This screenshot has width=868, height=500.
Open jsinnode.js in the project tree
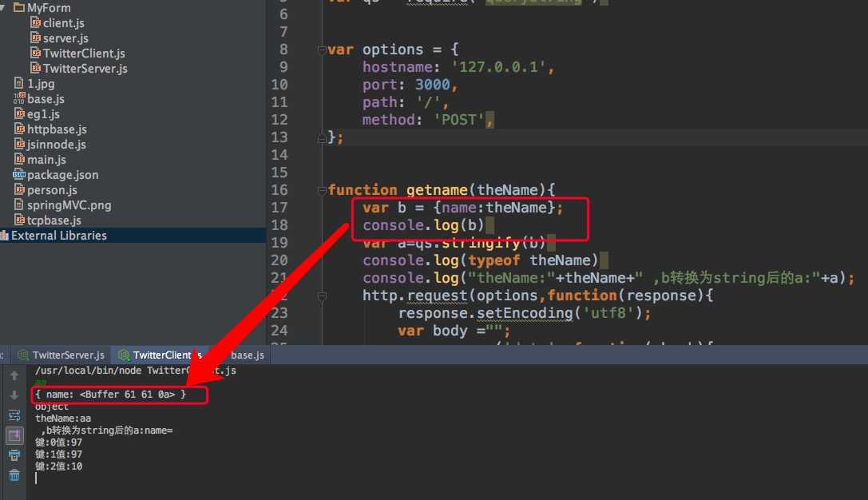coord(57,145)
